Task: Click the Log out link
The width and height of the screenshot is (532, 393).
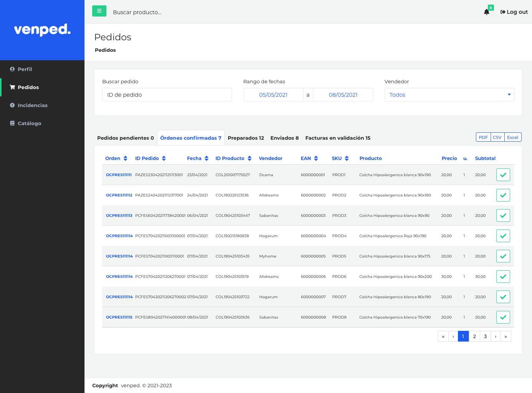Action: point(514,12)
